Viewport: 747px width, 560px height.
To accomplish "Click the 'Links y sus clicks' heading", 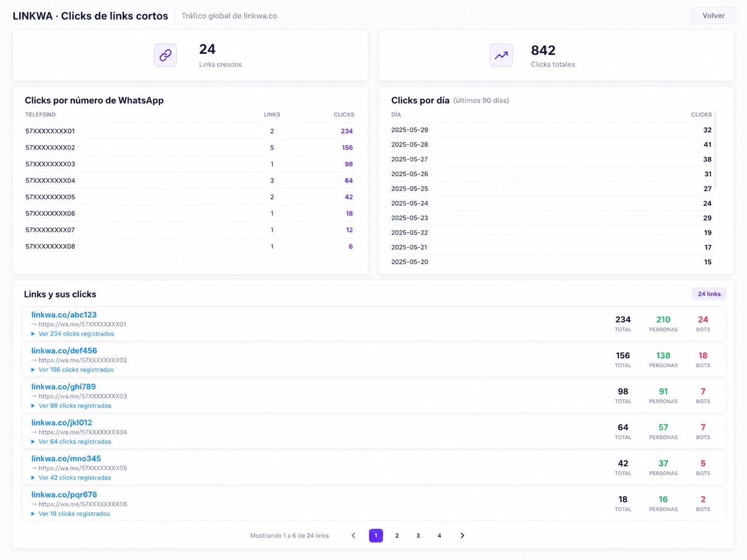I will click(60, 294).
